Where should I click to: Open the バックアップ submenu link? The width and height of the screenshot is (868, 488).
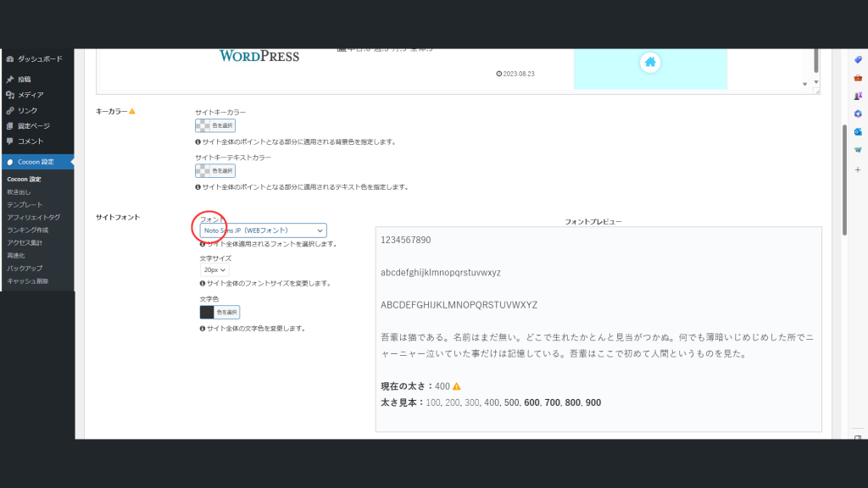pos(25,269)
